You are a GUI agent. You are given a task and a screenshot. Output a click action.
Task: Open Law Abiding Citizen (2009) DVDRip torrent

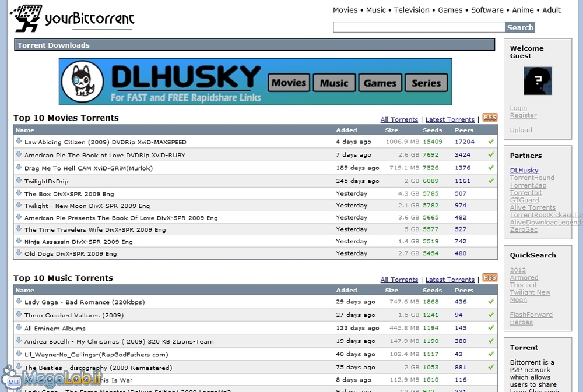105,142
